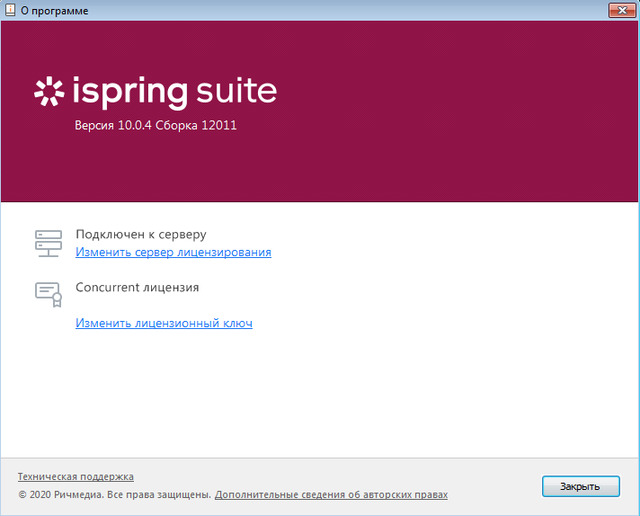The height and width of the screenshot is (516, 640).
Task: Click the license certificate icon
Action: (x=49, y=291)
